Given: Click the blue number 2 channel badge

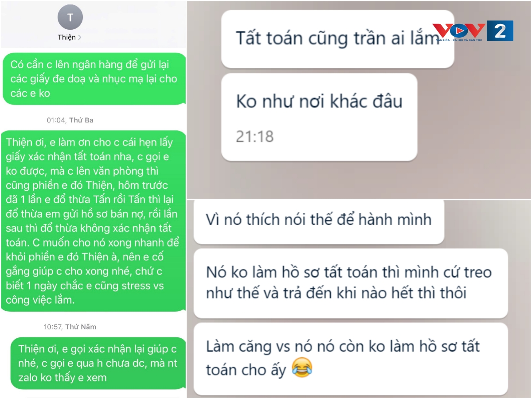Looking at the screenshot, I should 500,31.
